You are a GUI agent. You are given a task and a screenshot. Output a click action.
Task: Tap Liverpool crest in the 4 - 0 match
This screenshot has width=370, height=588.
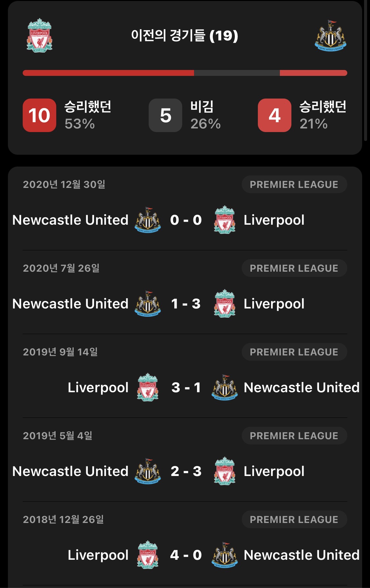(x=148, y=555)
